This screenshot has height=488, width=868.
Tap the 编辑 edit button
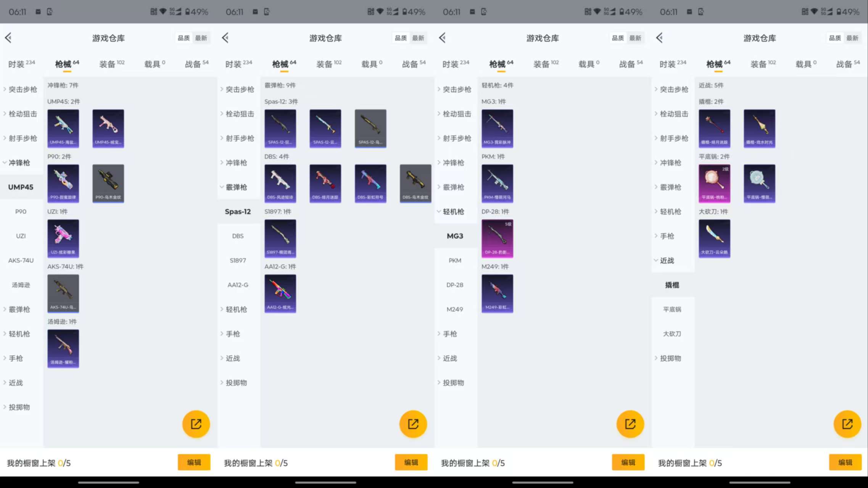click(194, 462)
